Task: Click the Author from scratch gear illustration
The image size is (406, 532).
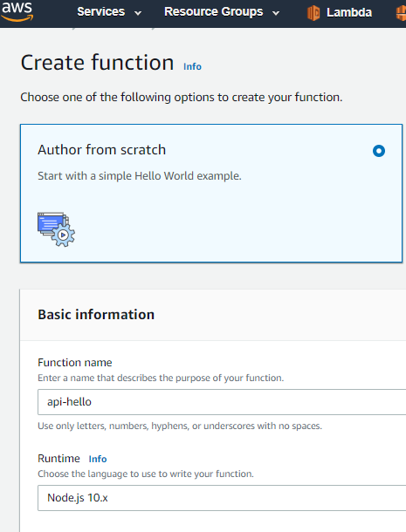Action: click(x=56, y=229)
